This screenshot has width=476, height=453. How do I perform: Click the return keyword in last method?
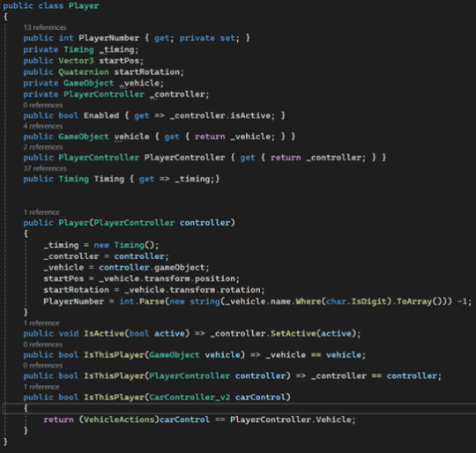[58, 420]
